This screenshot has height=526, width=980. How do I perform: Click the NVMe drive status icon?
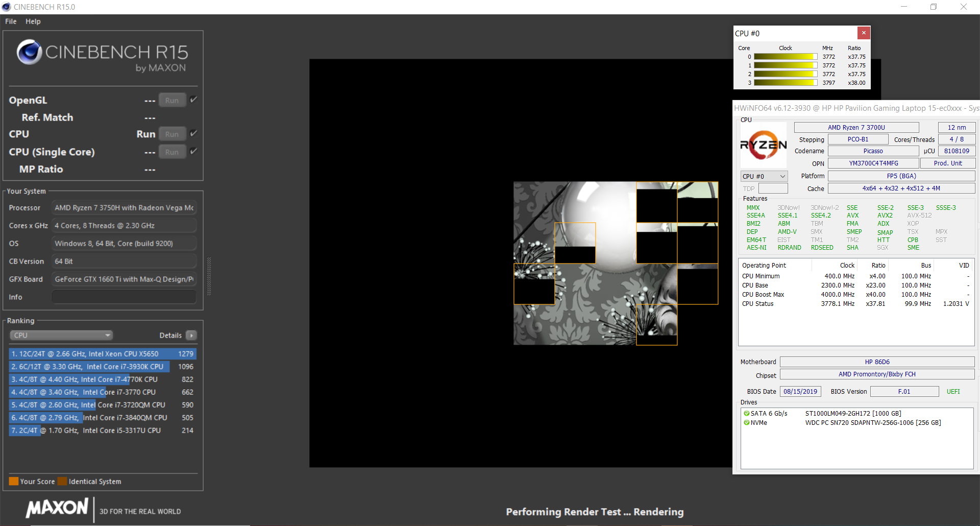(x=747, y=423)
